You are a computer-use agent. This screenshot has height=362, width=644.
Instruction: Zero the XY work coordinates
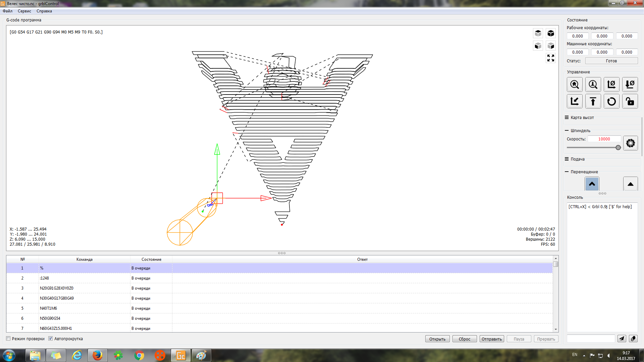pos(611,84)
